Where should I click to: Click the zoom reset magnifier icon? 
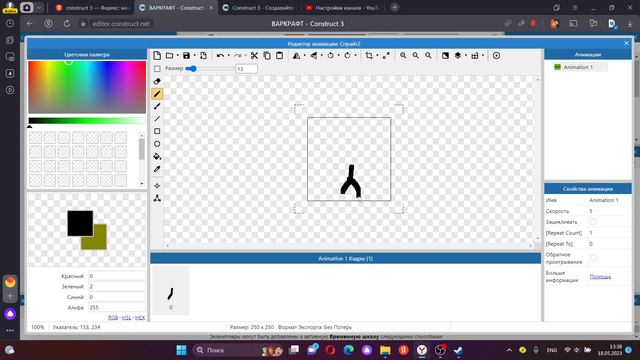pos(428,56)
